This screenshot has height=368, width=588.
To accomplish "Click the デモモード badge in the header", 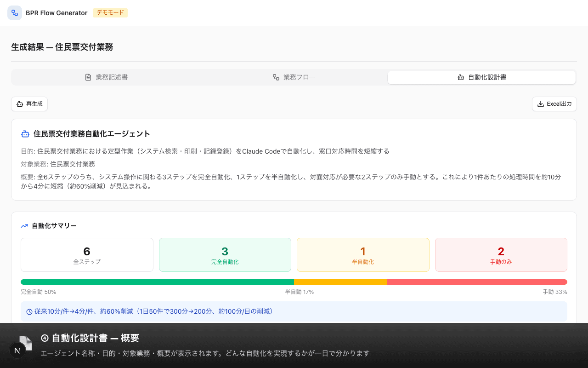I will [x=110, y=13].
